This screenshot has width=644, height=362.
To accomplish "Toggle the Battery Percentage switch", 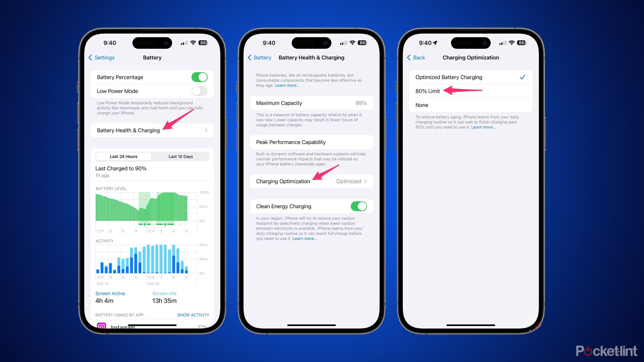I will 199,77.
